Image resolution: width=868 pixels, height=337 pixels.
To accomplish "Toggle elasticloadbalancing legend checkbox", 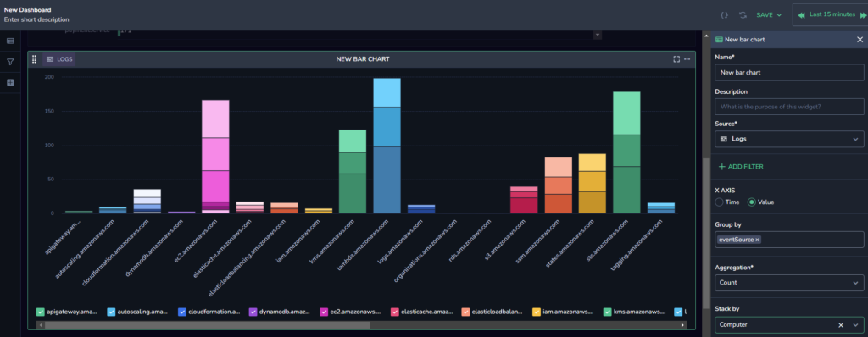I will coord(465,312).
